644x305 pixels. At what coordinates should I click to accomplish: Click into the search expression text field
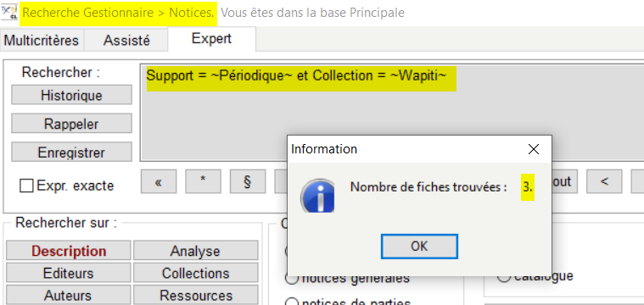392,113
